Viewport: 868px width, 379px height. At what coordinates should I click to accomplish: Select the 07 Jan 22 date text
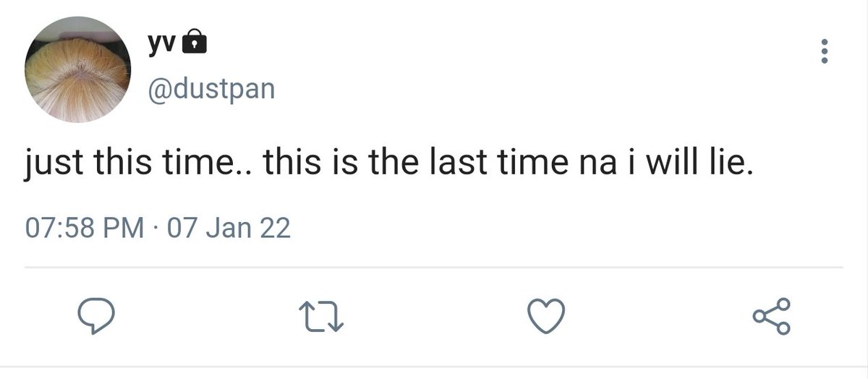pos(228,229)
